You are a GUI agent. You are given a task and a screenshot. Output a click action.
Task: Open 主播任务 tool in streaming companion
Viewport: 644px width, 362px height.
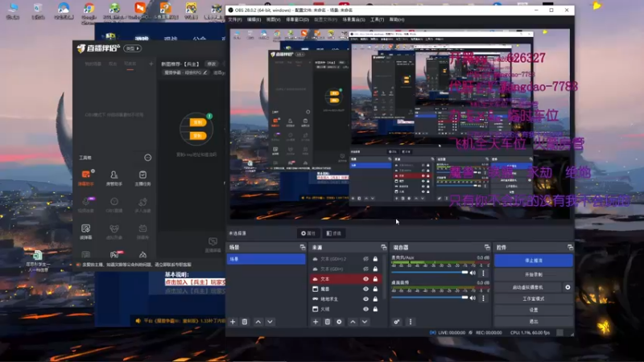[142, 177]
